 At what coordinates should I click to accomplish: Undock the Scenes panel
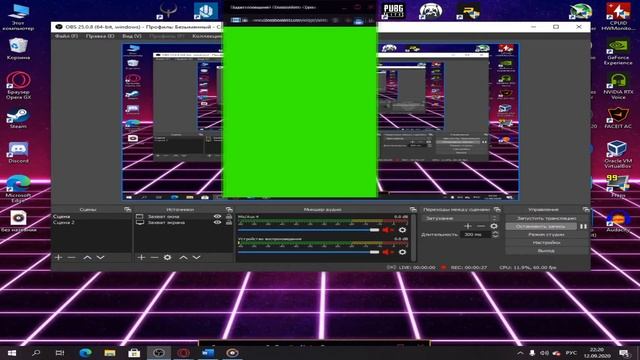coord(127,209)
